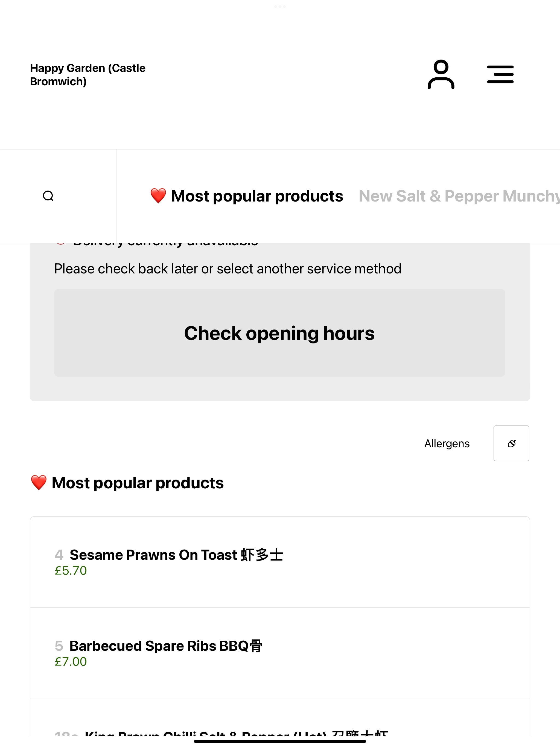This screenshot has height=747, width=560.
Task: Select Sesame Prawns On Toast item
Action: 280,562
